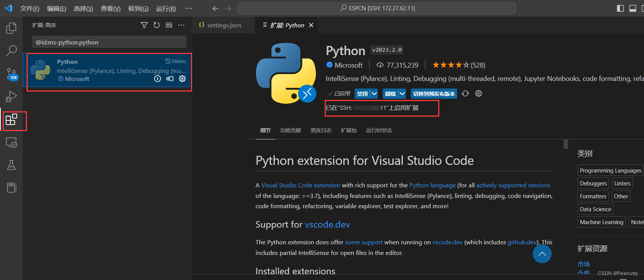
Task: Filter extensions using the funnel icon
Action: [144, 25]
